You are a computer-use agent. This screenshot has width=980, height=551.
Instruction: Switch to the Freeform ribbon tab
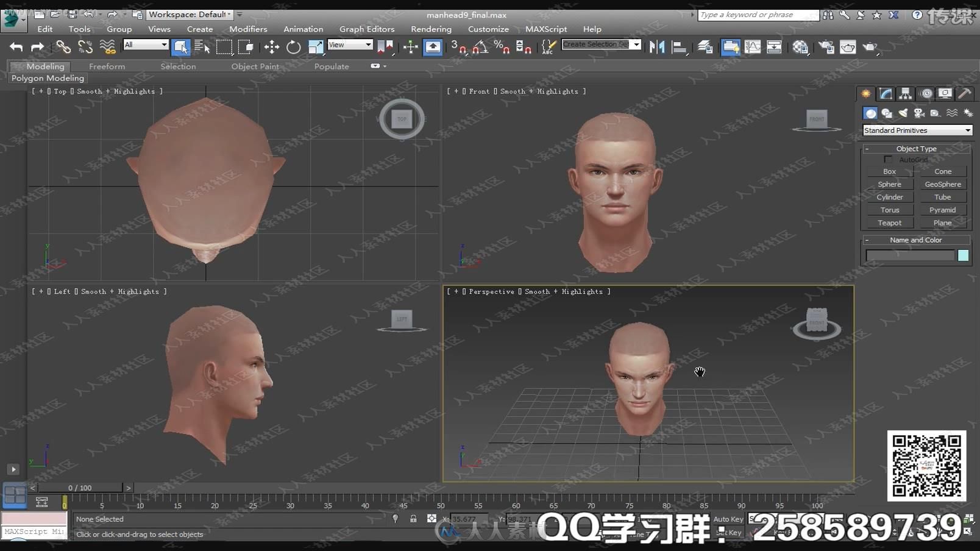107,66
